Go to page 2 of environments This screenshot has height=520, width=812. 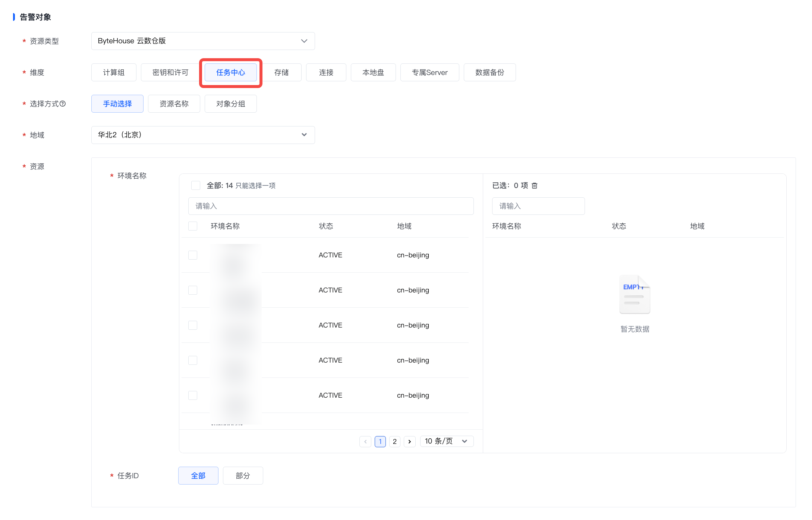(394, 441)
